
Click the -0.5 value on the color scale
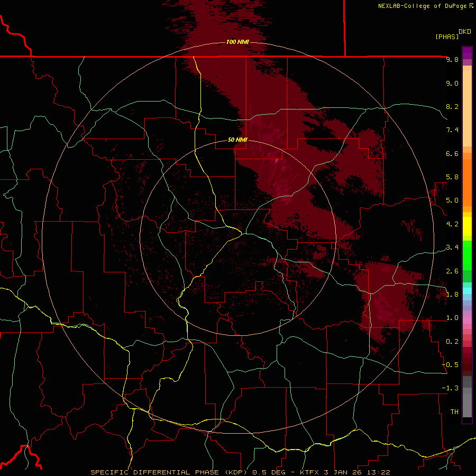coord(450,365)
